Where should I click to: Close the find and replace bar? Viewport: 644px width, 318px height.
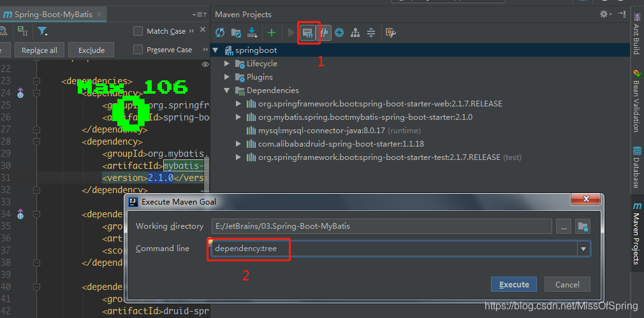tap(203, 29)
